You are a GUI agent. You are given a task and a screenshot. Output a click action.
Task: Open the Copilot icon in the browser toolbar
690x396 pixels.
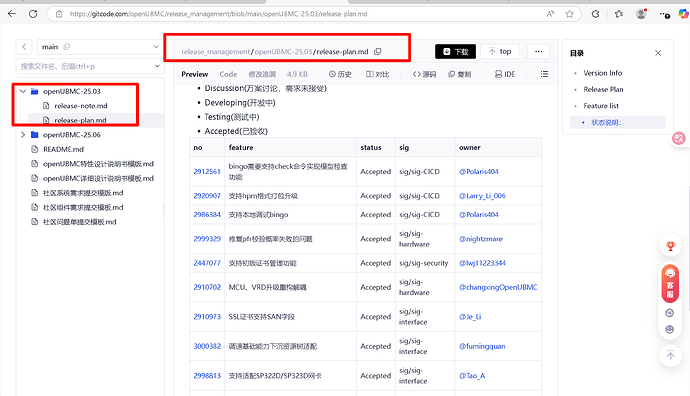pos(683,14)
